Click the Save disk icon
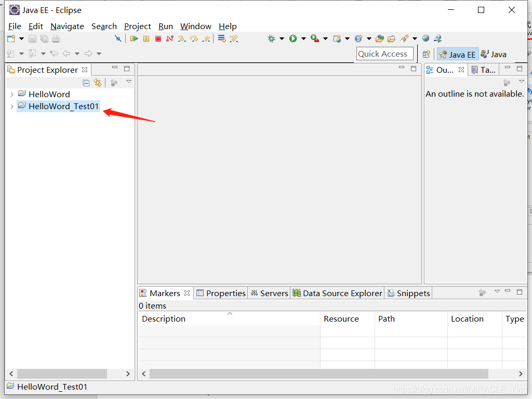 pyautogui.click(x=32, y=38)
